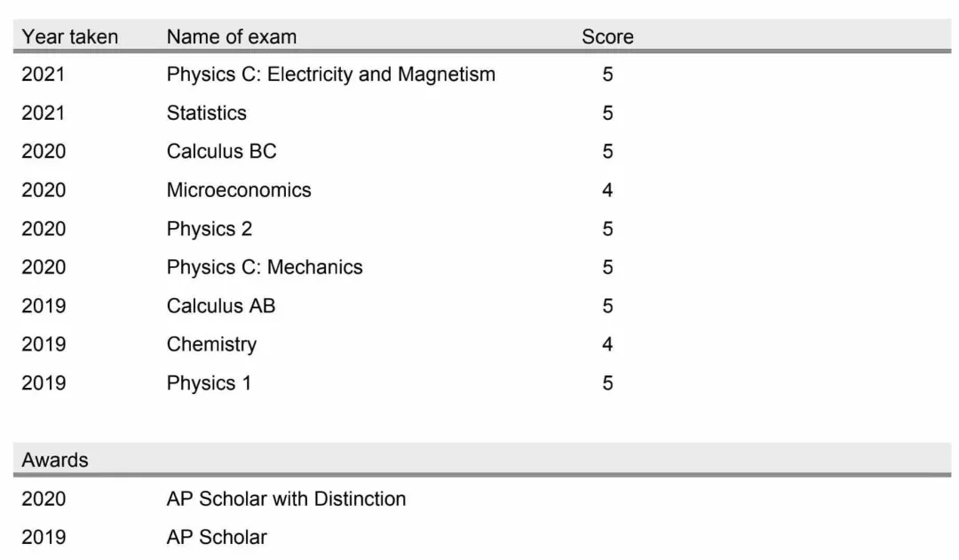959x560 pixels.
Task: Select the Chemistry exam name
Action: (211, 344)
